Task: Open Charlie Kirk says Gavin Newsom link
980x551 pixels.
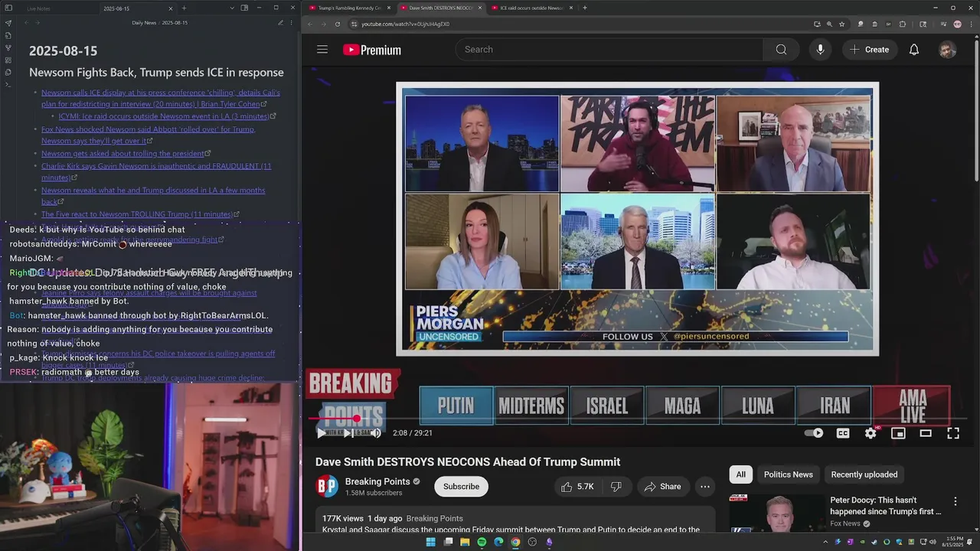Action: (156, 171)
